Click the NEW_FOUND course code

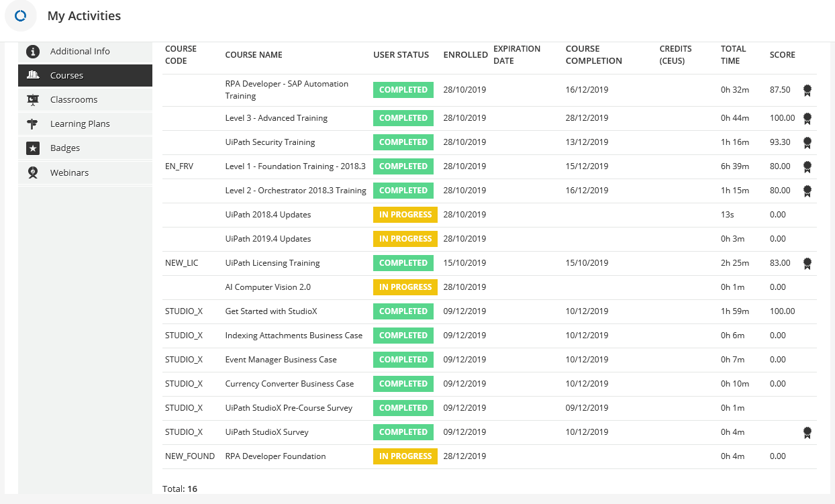coord(190,456)
